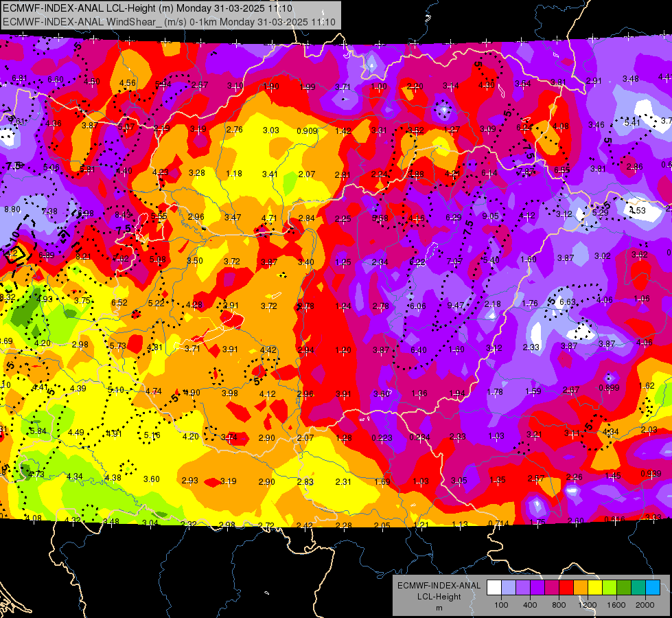Click the white legend color swatch
Screen dimensions: 672x618
(x=494, y=587)
